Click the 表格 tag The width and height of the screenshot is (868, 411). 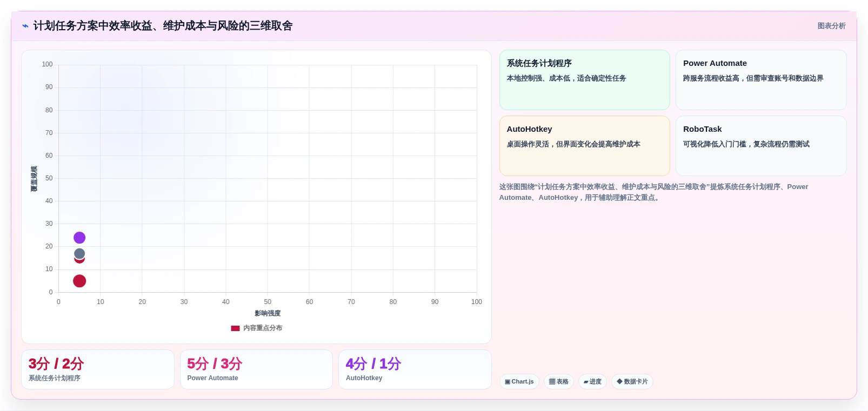pyautogui.click(x=559, y=382)
